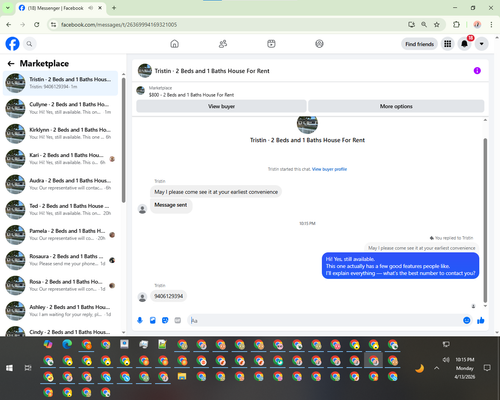The width and height of the screenshot is (500, 400).
Task: Go back with the browser back arrow
Action: [9, 25]
